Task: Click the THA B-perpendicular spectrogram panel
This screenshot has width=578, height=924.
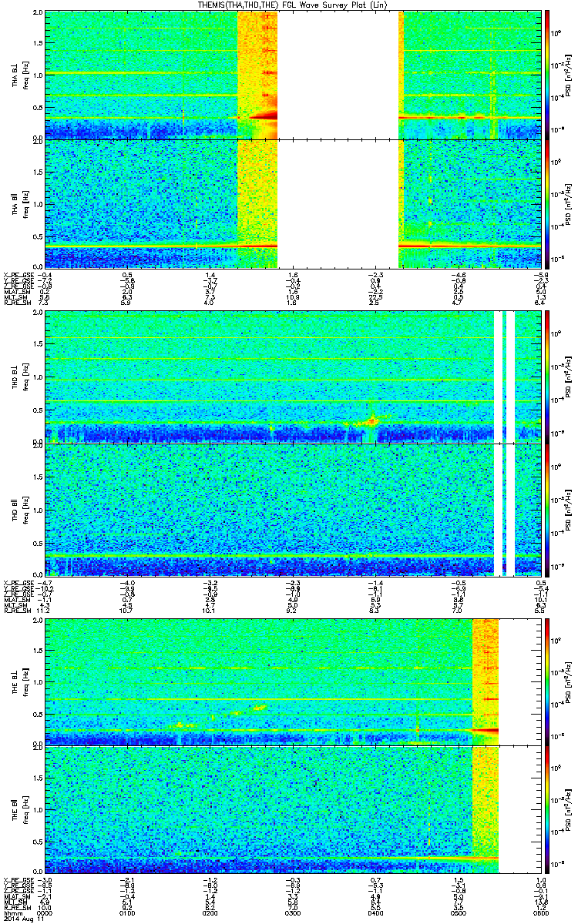Action: pos(291,75)
